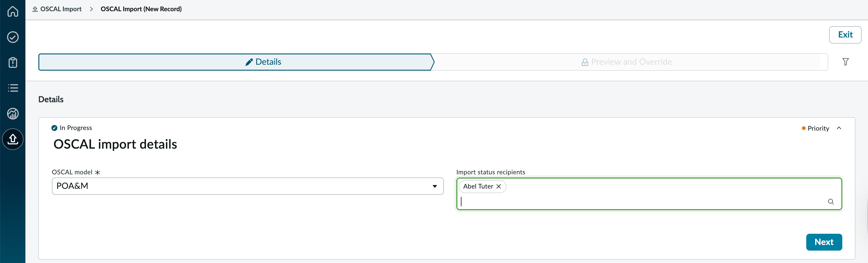
Task: Open the list view sidebar icon
Action: [x=13, y=88]
